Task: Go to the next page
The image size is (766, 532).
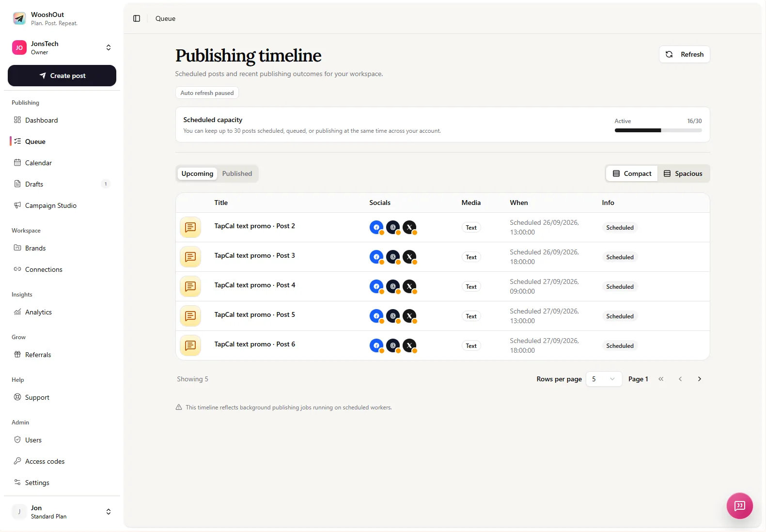Action: click(700, 379)
